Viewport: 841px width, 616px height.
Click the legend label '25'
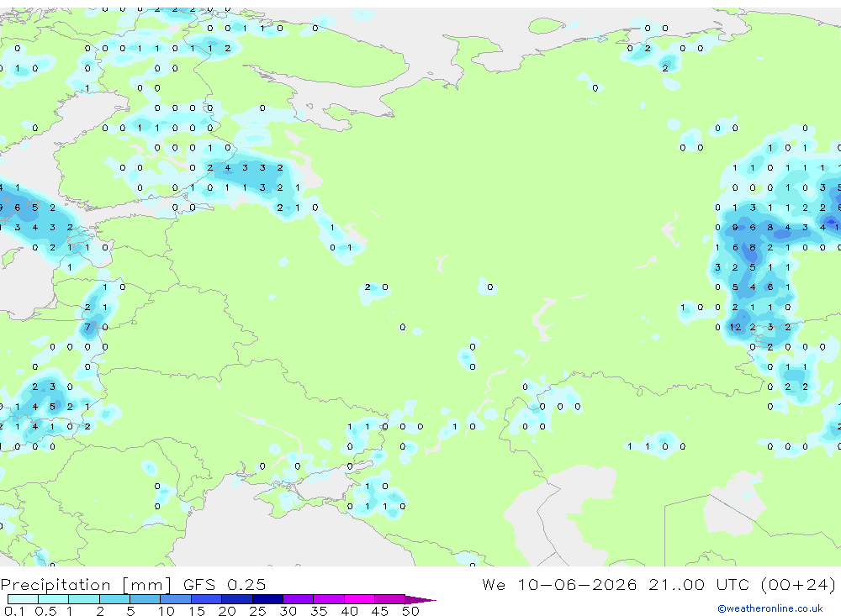tap(257, 611)
